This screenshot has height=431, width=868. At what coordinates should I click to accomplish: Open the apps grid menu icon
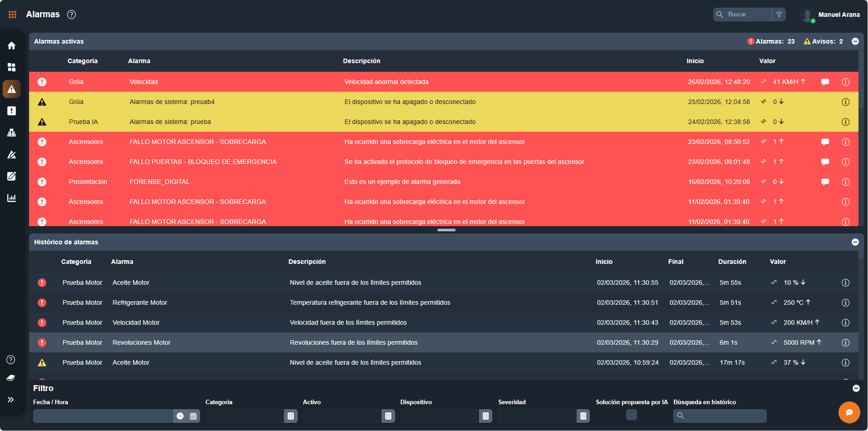click(12, 15)
